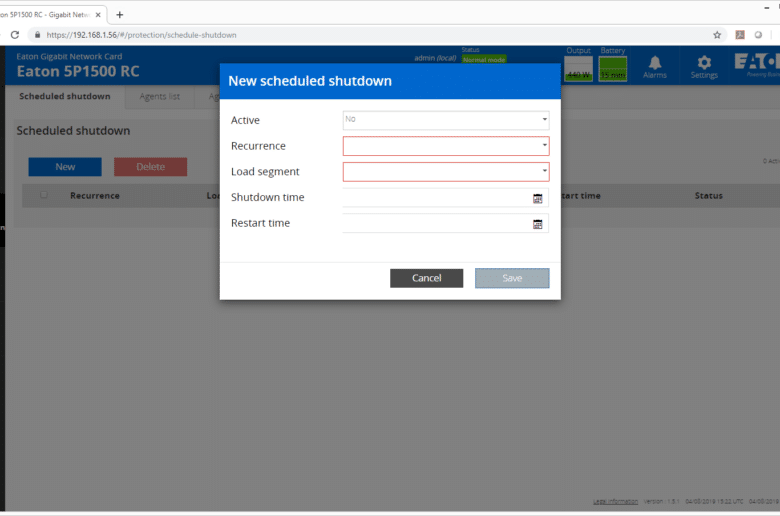780x516 pixels.
Task: Switch to the Scheduled shutdown tab
Action: pyautogui.click(x=65, y=97)
